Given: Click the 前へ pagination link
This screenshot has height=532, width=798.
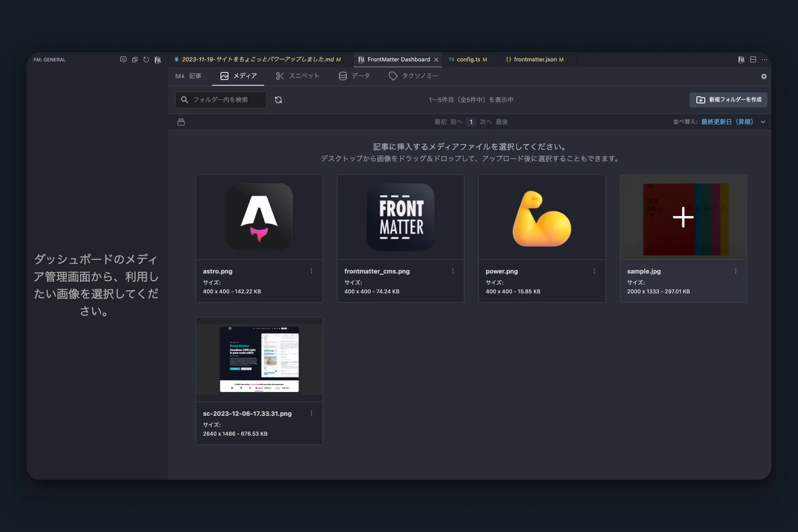Looking at the screenshot, I should coord(456,122).
